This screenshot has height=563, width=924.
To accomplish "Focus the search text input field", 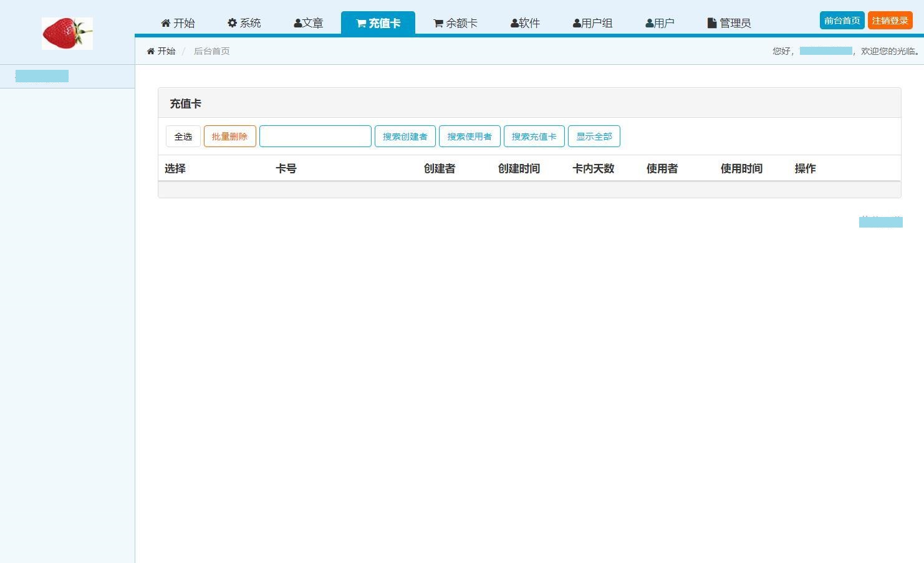I will (315, 137).
